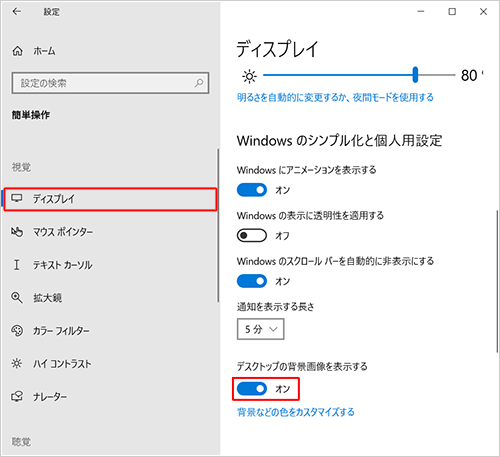Image resolution: width=500 pixels, height=457 pixels.
Task: Open the ホーム home icon
Action: (17, 51)
